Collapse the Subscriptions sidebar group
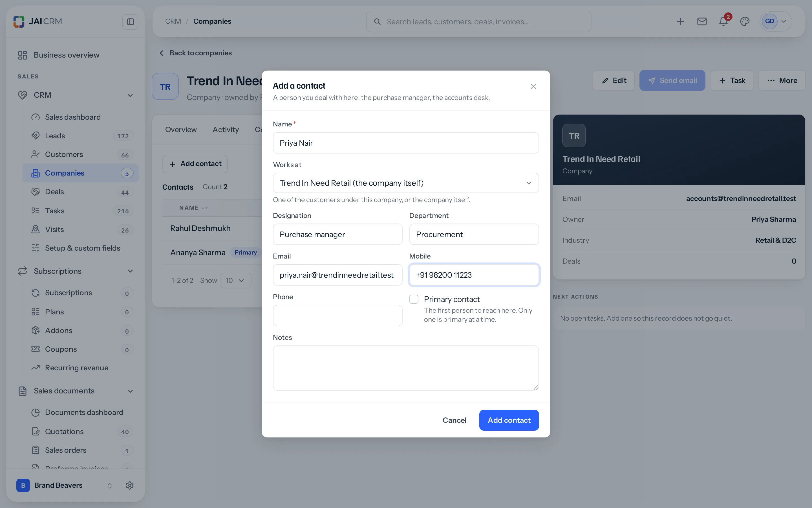812x508 pixels. coord(130,271)
